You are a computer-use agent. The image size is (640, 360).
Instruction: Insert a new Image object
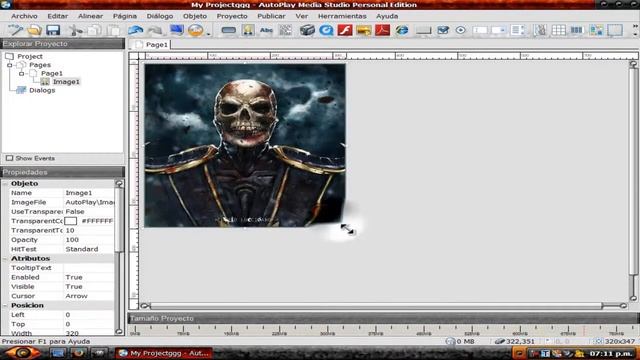click(248, 30)
